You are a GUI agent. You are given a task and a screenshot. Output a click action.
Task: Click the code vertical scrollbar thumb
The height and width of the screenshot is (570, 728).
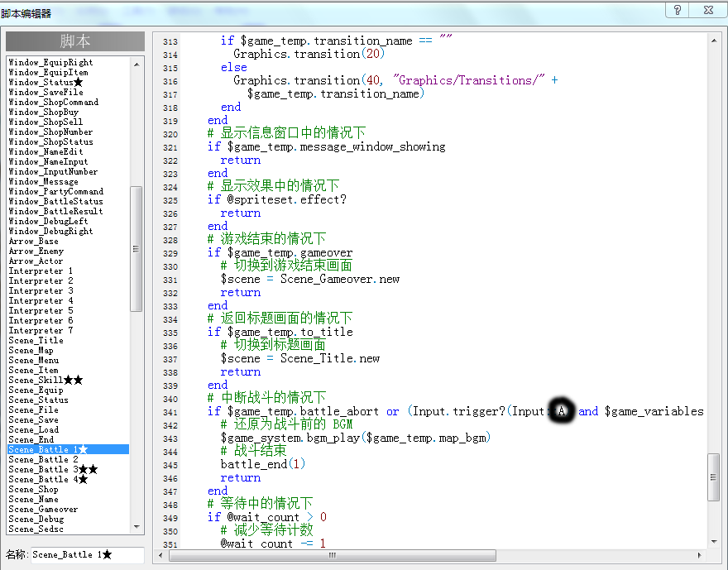[x=713, y=477]
